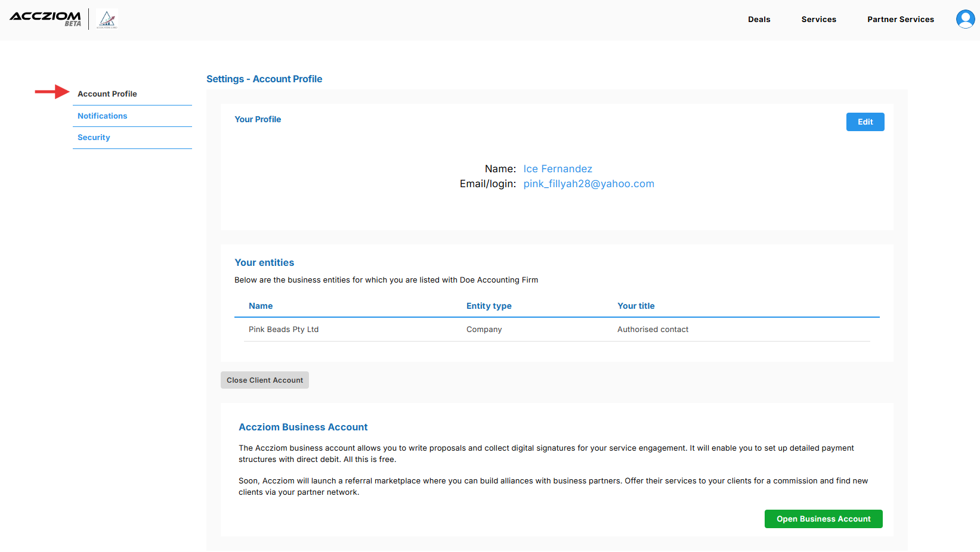Select Account Profile in sidebar
Viewport: 980px width, 552px height.
coord(107,94)
